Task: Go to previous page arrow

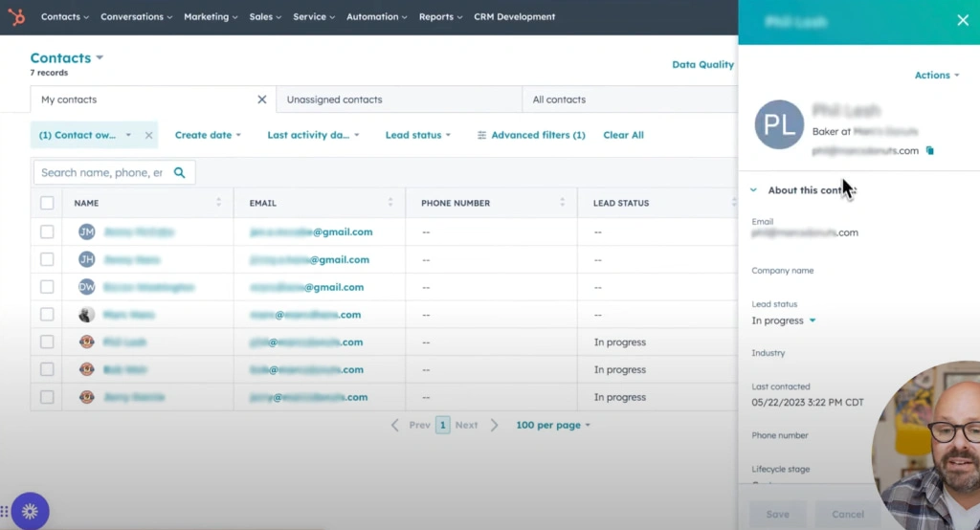Action: (x=394, y=425)
